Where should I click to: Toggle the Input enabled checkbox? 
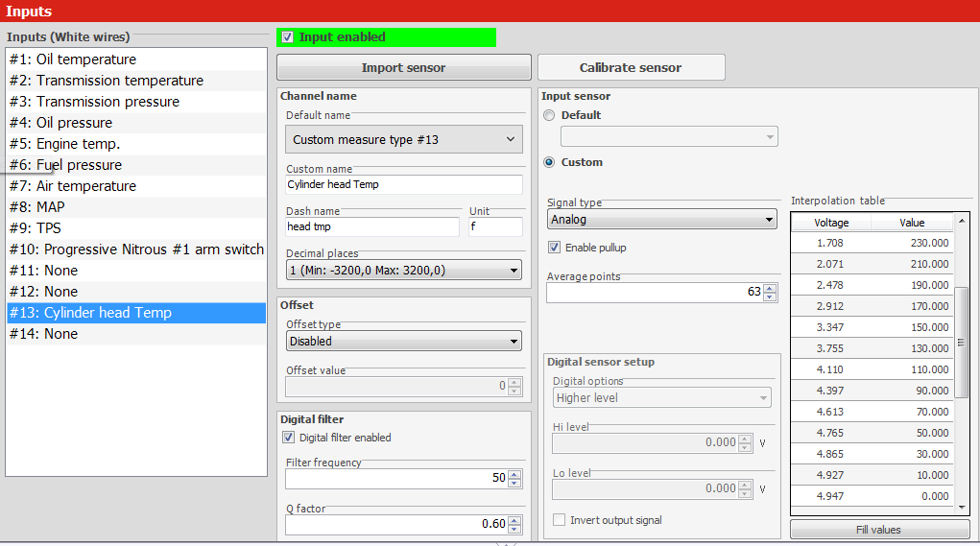click(x=288, y=37)
